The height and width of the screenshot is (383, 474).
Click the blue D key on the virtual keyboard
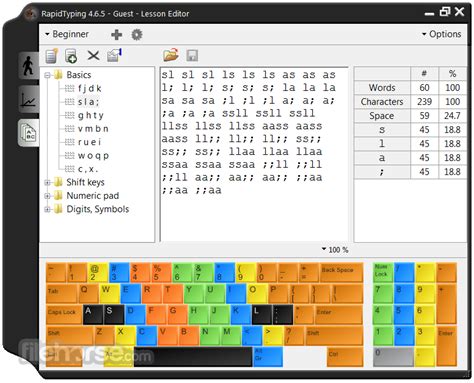click(135, 314)
